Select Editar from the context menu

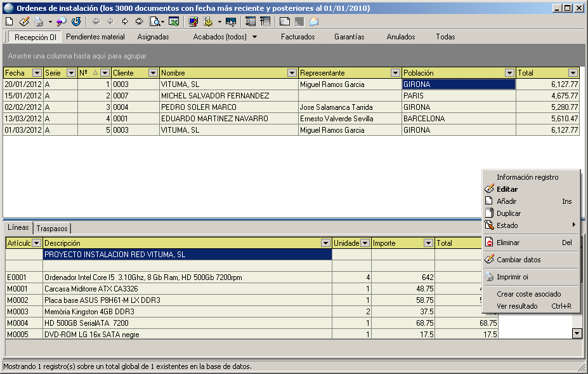(531, 189)
